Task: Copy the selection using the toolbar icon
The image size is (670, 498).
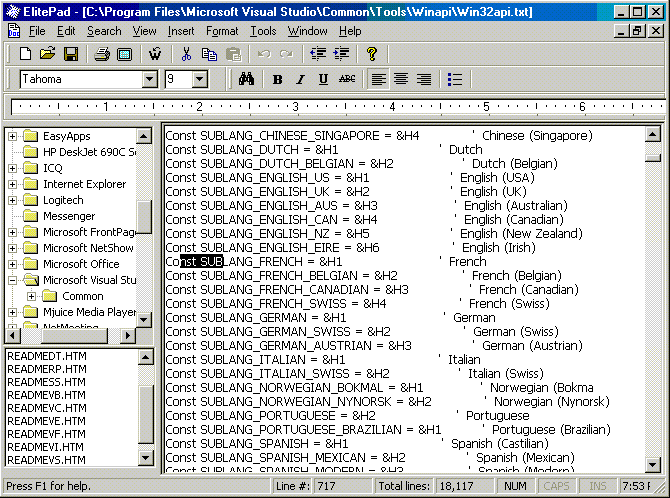Action: tap(209, 54)
